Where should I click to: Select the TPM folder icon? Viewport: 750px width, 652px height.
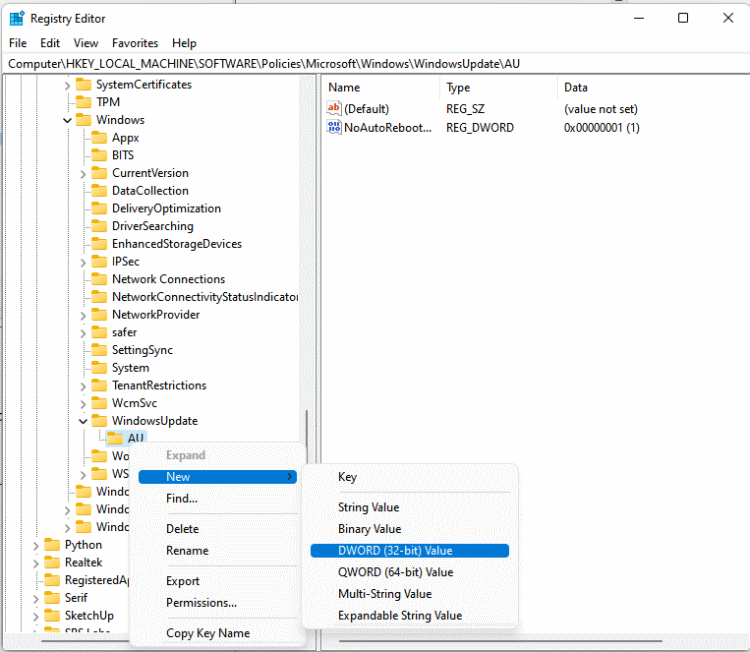pyautogui.click(x=84, y=102)
